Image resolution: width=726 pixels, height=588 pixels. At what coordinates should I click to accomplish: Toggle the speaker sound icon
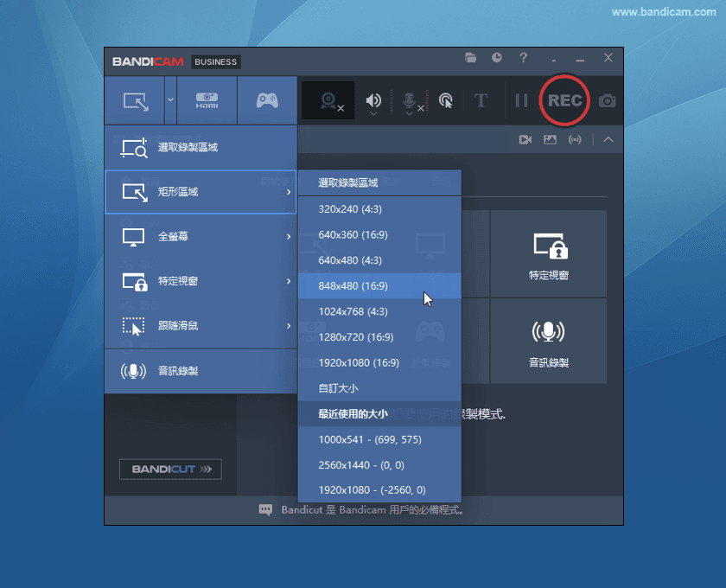pyautogui.click(x=373, y=100)
